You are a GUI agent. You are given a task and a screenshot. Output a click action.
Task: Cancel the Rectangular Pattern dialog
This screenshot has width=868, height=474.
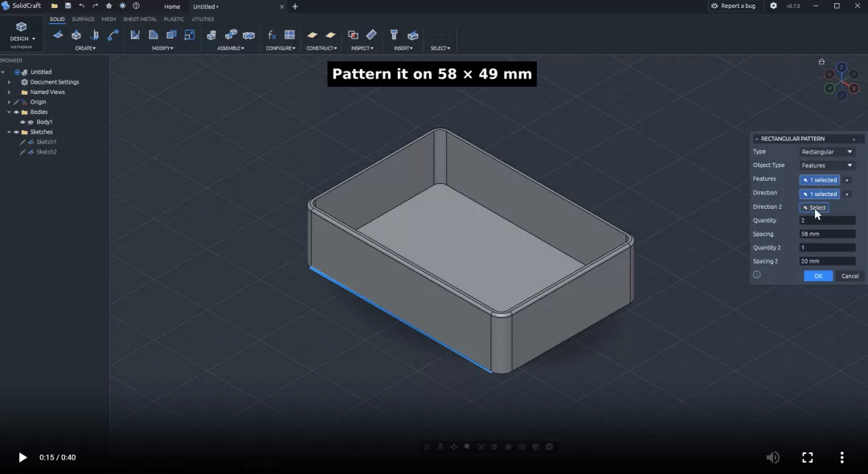[850, 276]
